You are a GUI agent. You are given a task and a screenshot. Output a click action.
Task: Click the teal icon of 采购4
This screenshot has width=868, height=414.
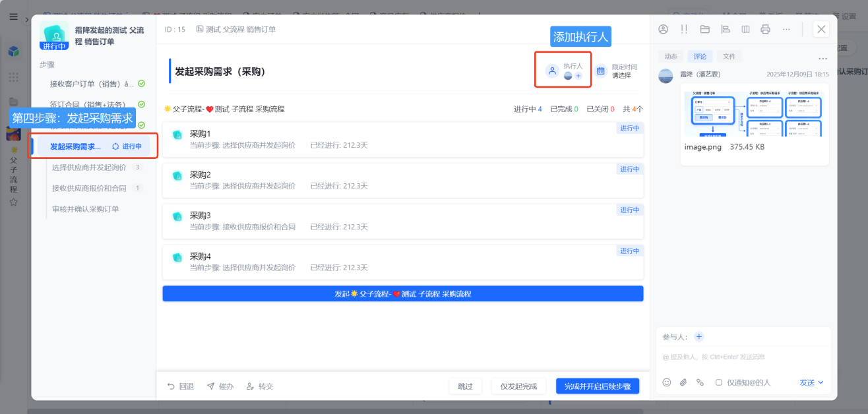pos(177,257)
